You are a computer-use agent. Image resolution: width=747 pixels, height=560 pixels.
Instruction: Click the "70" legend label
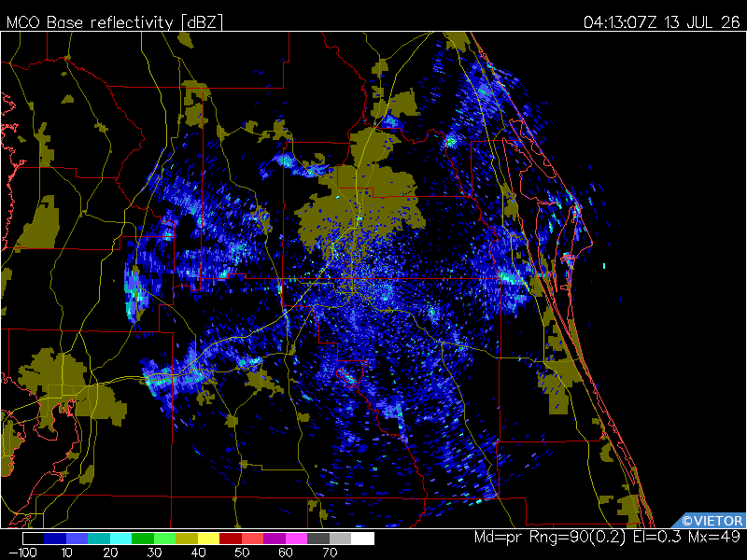pos(330,553)
